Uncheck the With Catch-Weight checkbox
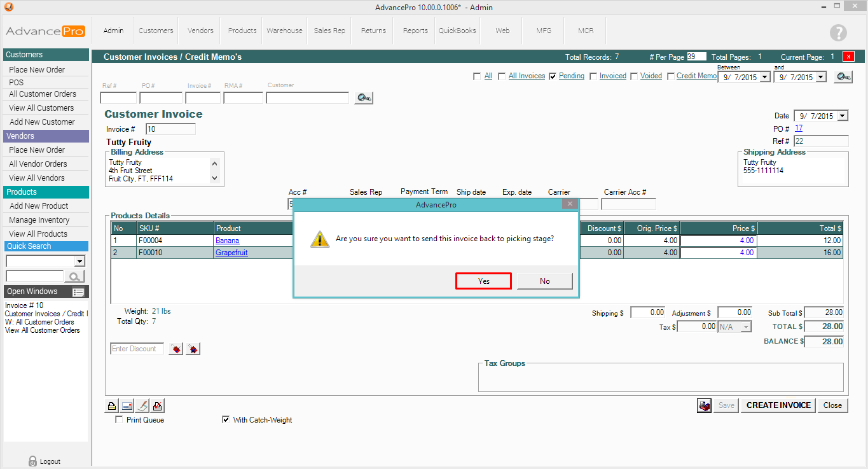 (x=226, y=420)
